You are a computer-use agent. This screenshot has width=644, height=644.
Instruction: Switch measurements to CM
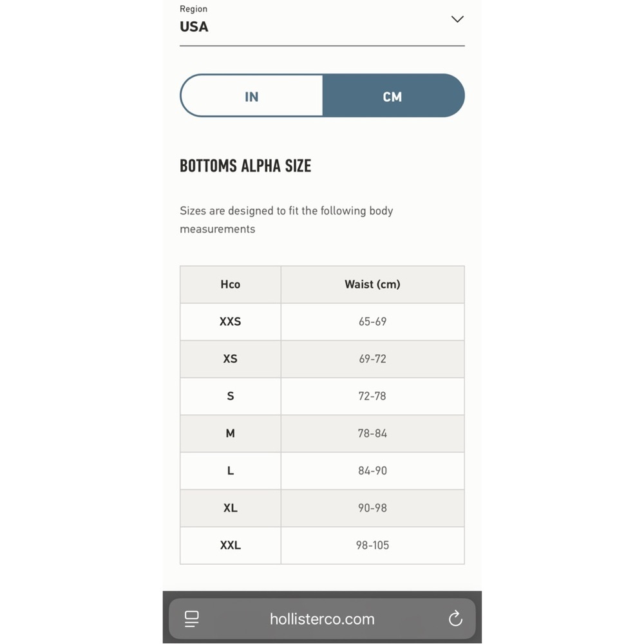click(x=393, y=96)
